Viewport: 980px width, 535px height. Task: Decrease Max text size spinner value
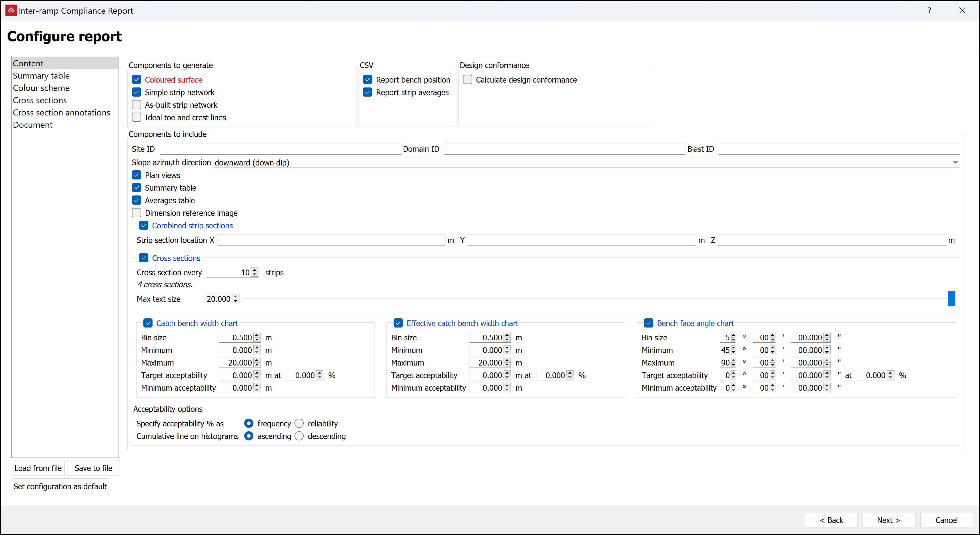235,301
